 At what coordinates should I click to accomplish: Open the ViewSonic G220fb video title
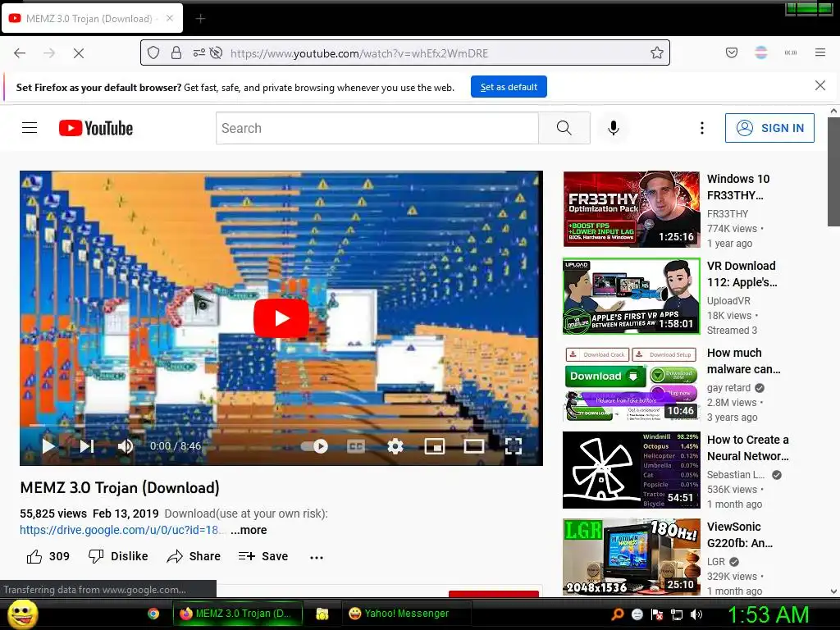pos(740,535)
